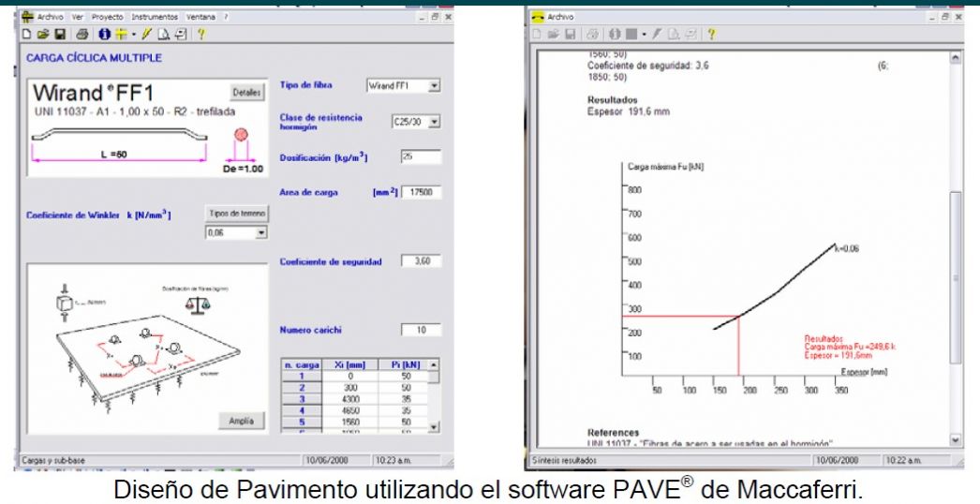Click the Open folder icon in left window
The height and width of the screenshot is (504, 980).
[42, 35]
